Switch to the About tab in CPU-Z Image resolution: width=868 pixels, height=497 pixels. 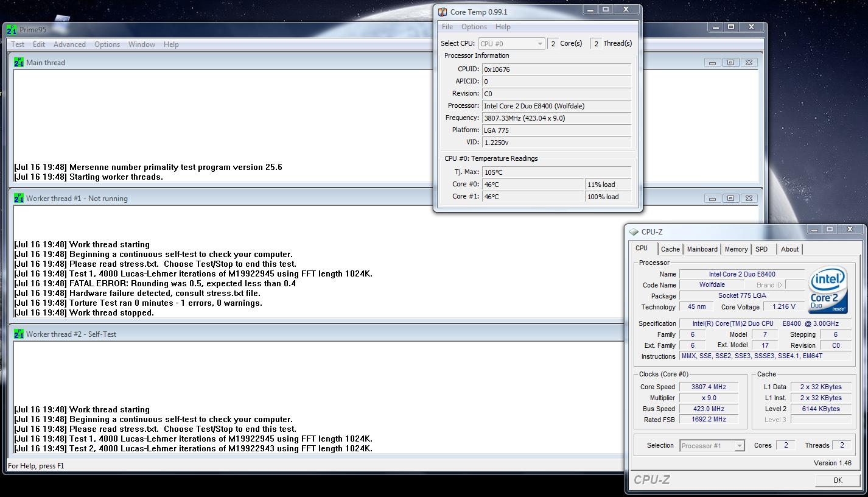click(789, 249)
